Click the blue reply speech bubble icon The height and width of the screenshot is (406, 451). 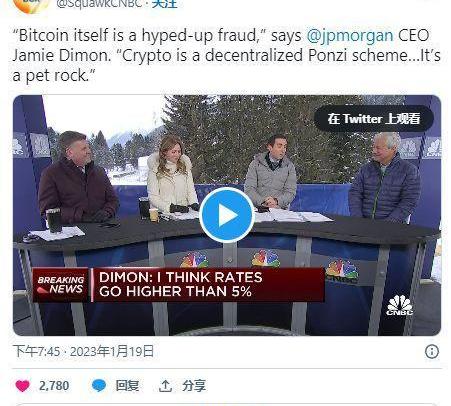pos(99,386)
